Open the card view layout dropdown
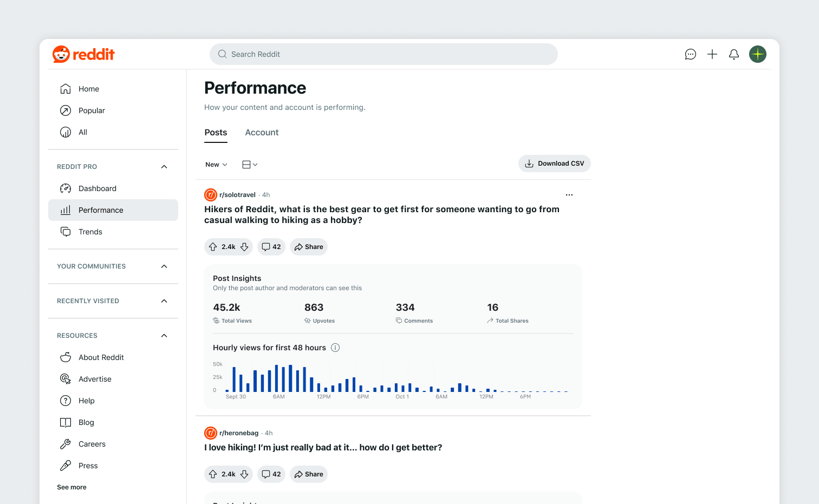Screen dimensions: 819x504 pyautogui.click(x=250, y=165)
